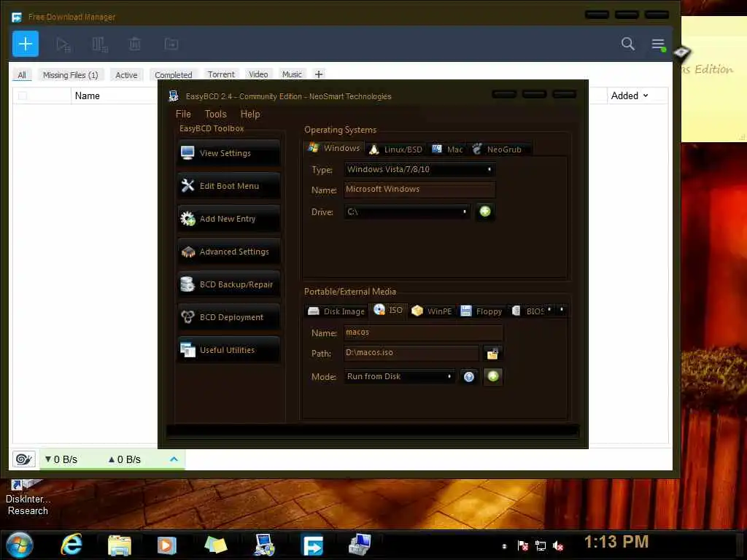Select the Video filter tab
Viewport: 747px width, 560px height.
click(x=258, y=74)
